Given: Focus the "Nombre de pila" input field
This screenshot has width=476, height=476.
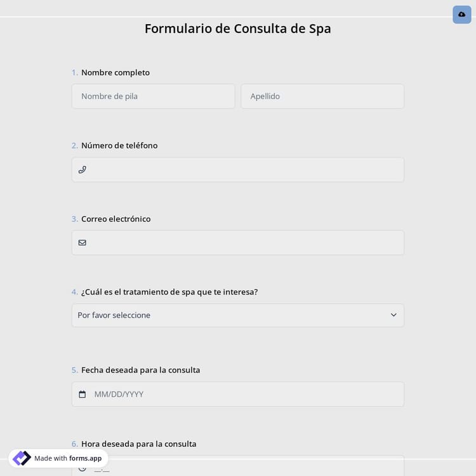Looking at the screenshot, I should pyautogui.click(x=153, y=96).
